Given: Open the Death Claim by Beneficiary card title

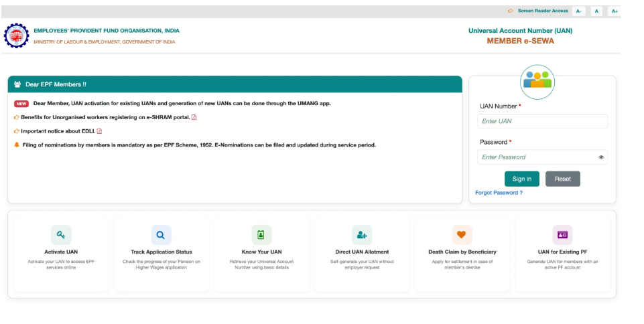Looking at the screenshot, I should pyautogui.click(x=462, y=252).
